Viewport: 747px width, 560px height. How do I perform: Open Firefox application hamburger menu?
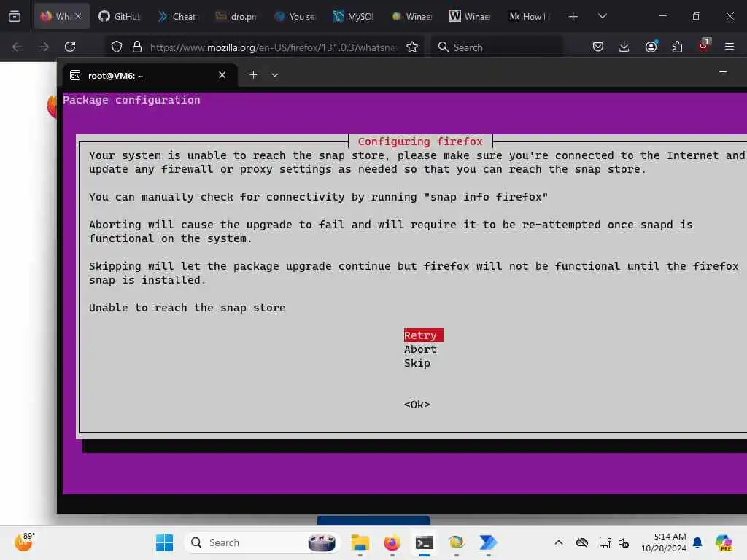click(x=729, y=47)
